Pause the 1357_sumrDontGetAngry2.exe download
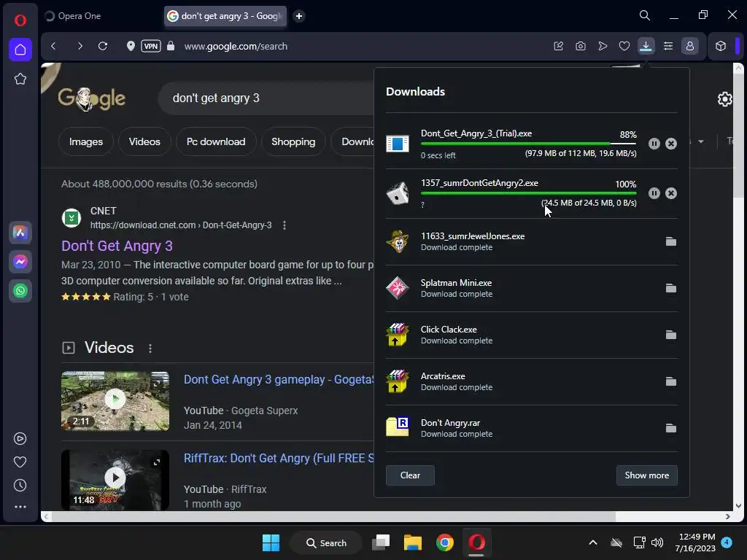Viewport: 747px width, 560px height. (654, 192)
